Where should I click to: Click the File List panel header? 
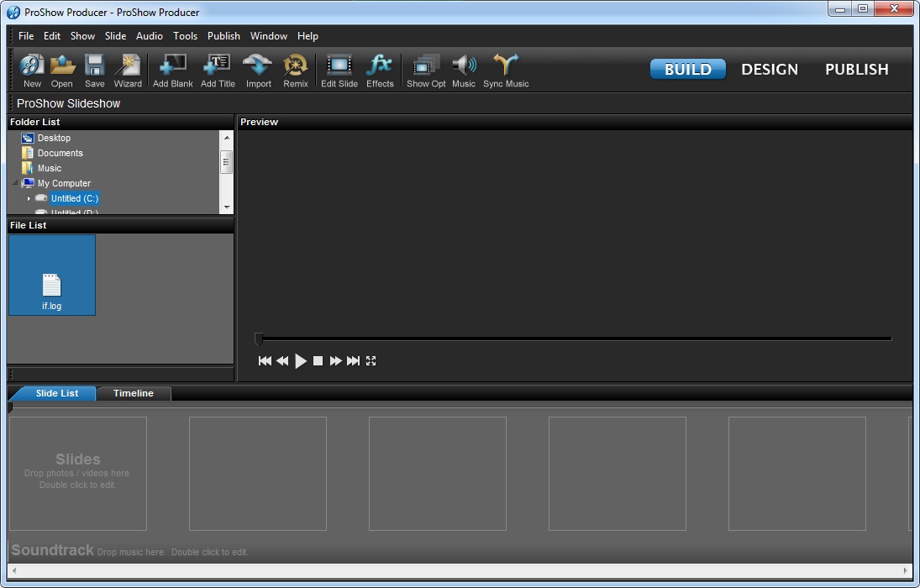click(120, 225)
